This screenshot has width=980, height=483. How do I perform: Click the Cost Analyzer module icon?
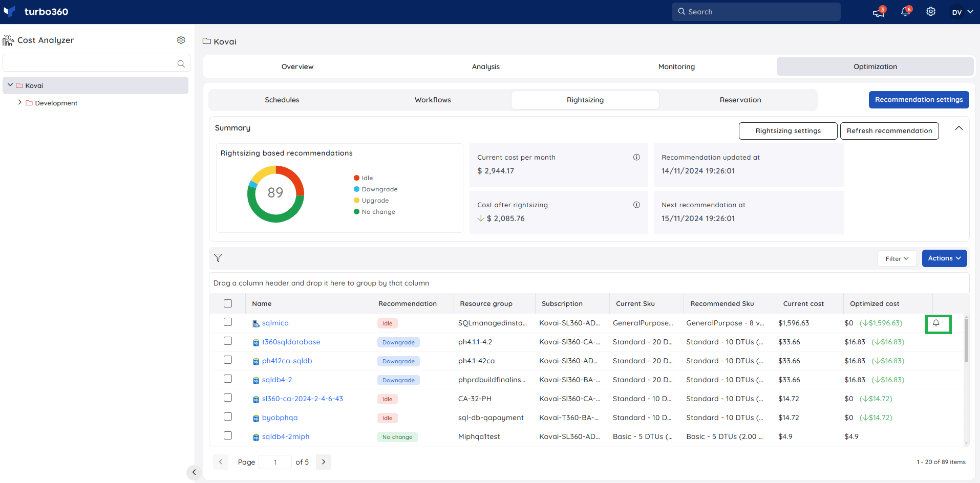tap(8, 40)
